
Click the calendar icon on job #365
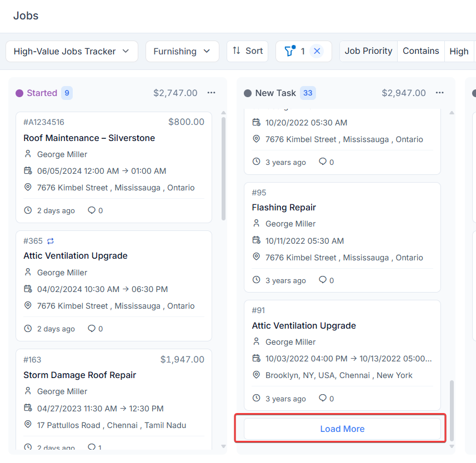28,289
